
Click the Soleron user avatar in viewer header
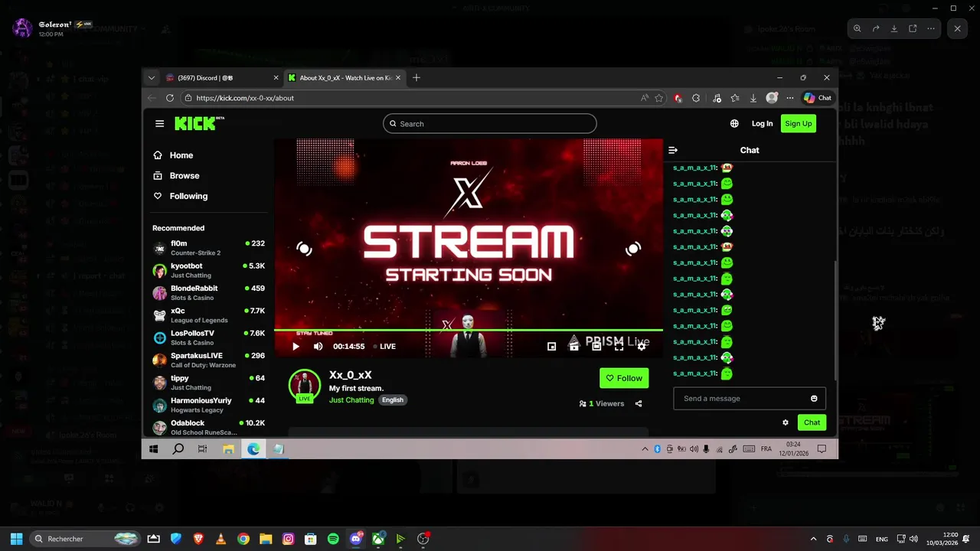coord(22,28)
